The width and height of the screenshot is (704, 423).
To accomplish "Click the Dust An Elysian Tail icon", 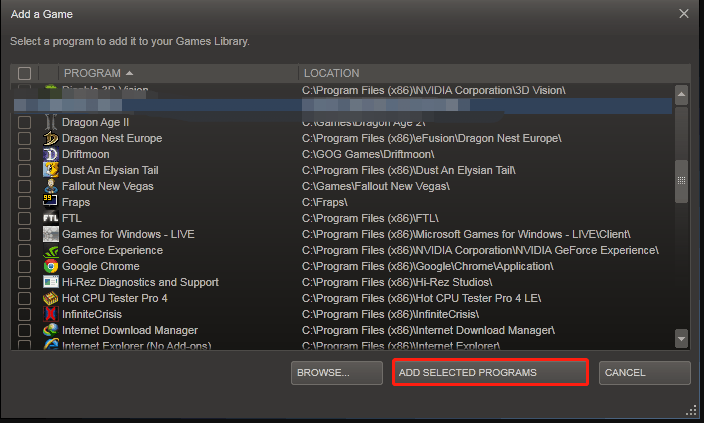I will coord(51,170).
